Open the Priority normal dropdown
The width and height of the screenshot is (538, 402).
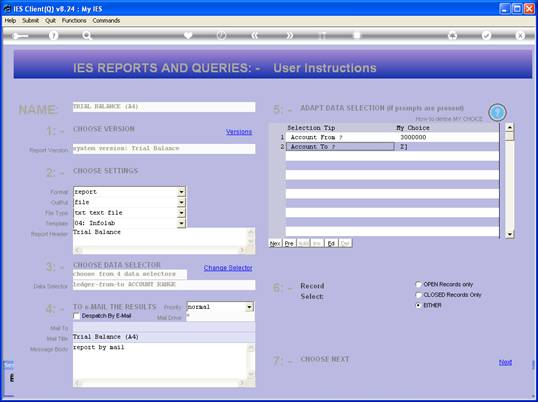(x=250, y=307)
